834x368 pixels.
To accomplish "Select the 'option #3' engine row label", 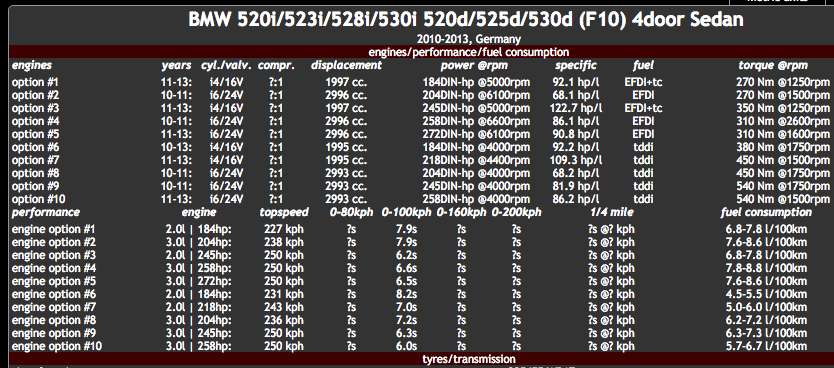I will coord(35,108).
